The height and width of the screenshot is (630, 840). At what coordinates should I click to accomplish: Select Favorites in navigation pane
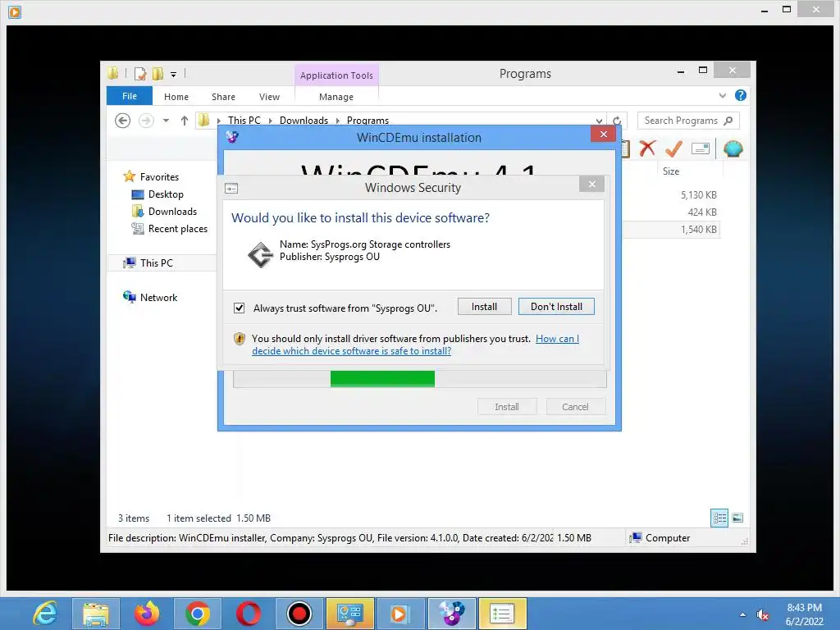159,177
